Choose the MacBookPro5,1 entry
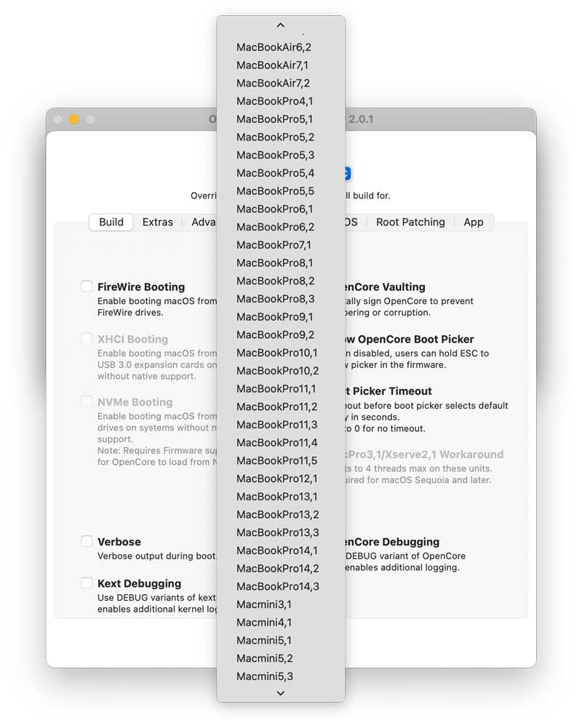The image size is (582, 728). tap(281, 119)
